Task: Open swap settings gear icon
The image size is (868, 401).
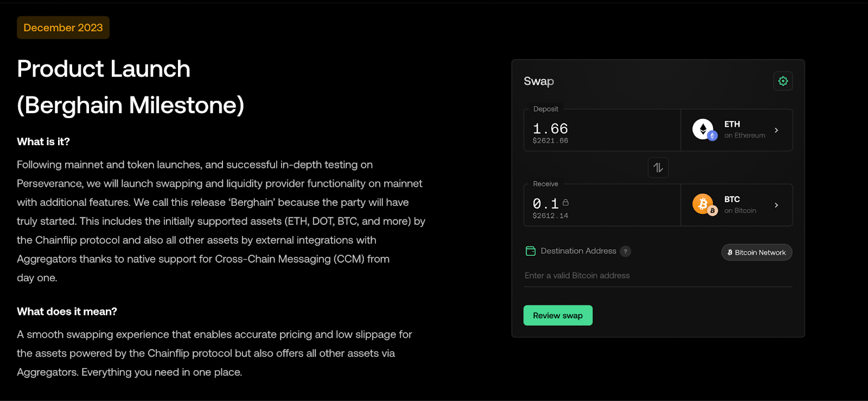Action: 783,81
